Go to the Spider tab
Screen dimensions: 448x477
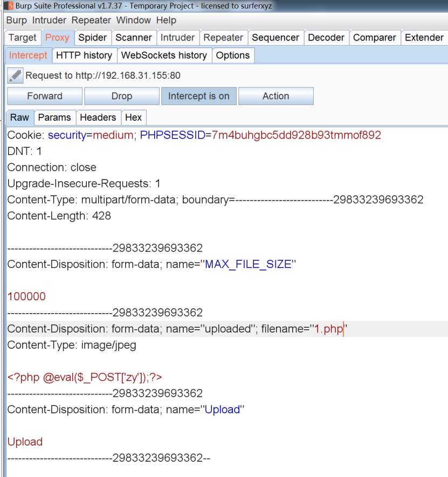(93, 38)
